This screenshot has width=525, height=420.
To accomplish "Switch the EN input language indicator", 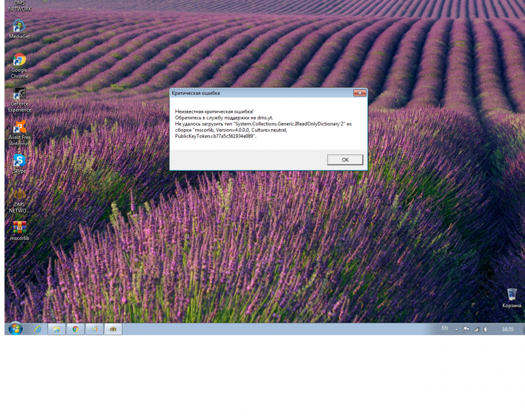I will tap(445, 329).
